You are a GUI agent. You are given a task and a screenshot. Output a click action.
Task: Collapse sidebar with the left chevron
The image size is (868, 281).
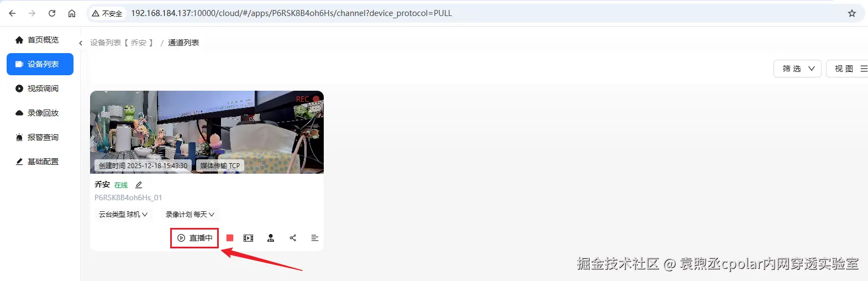click(81, 43)
